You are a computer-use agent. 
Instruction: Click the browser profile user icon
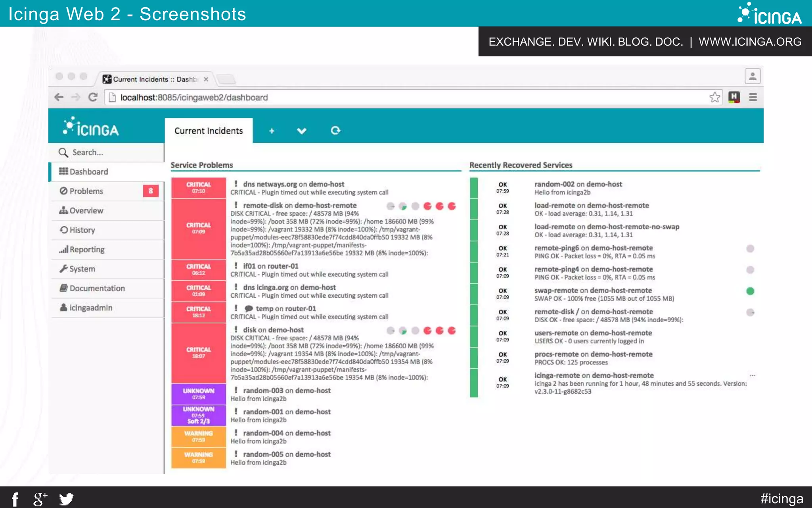[753, 76]
